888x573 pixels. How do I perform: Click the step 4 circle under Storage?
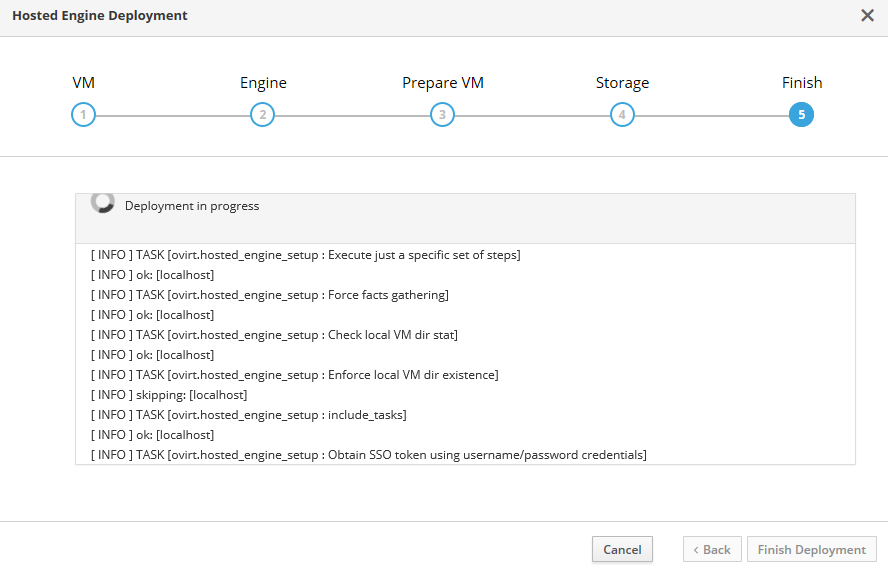tap(622, 115)
